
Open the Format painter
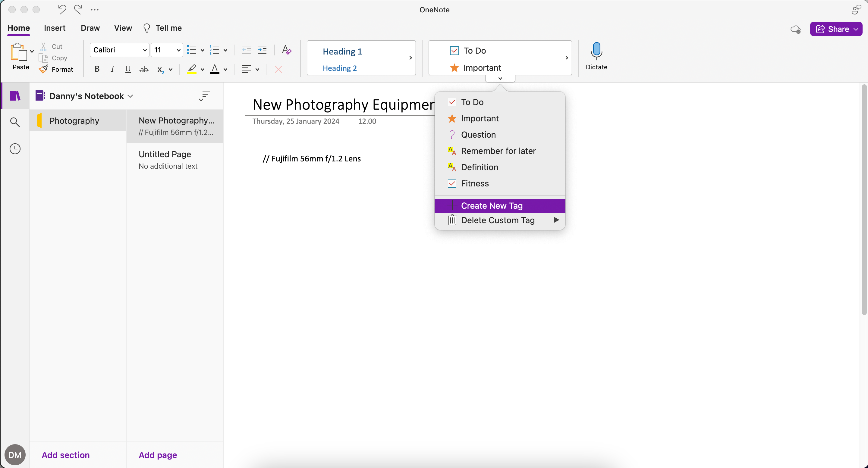[x=57, y=69]
